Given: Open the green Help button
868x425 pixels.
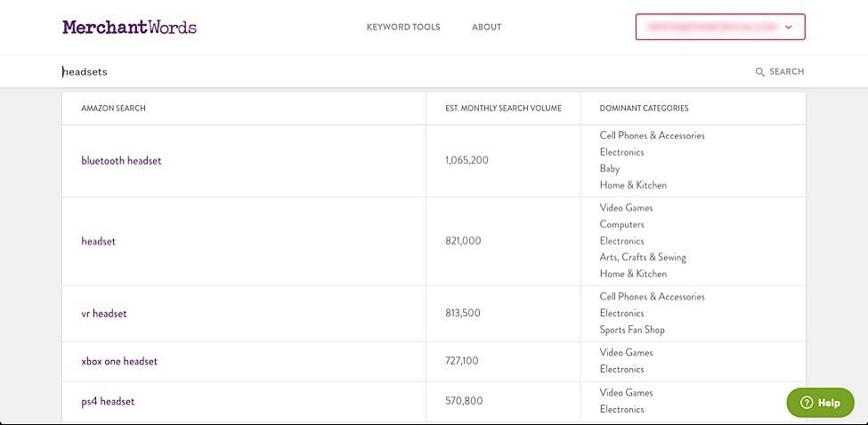Looking at the screenshot, I should 821,403.
